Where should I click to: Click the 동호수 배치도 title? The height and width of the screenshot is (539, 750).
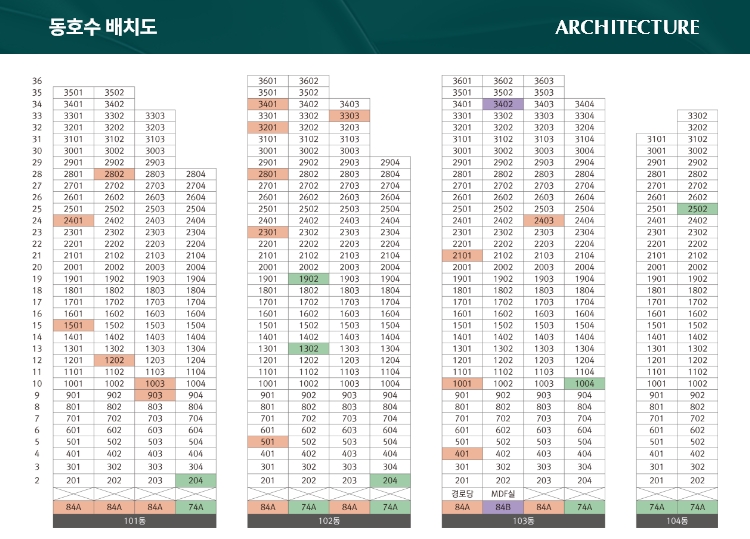pyautogui.click(x=103, y=27)
